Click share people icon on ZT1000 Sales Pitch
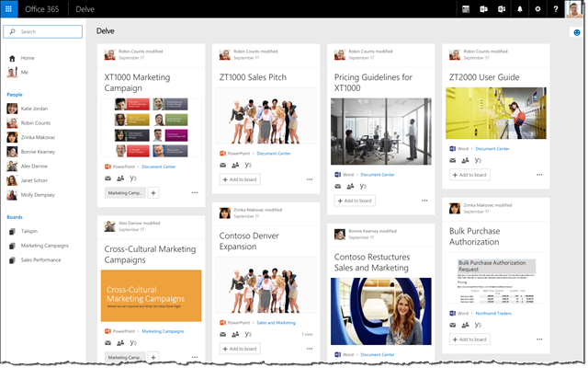 tap(235, 165)
